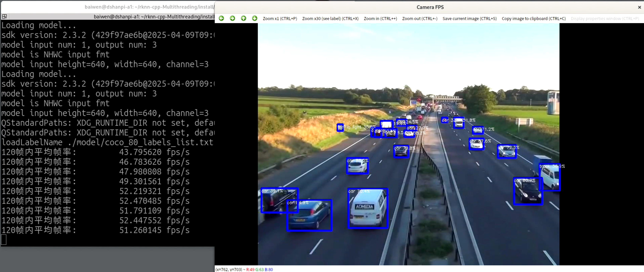
Task: Click the green pan-down arrow icon
Action: [x=254, y=18]
